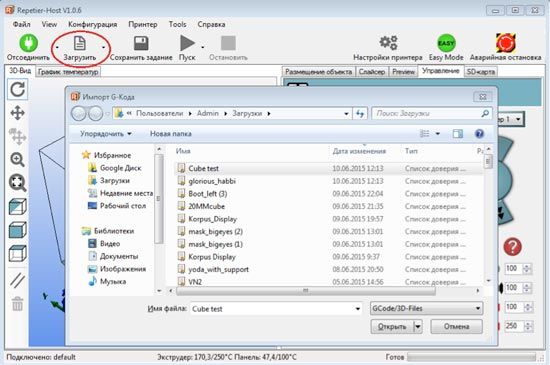Click the red question mark help icon
Screen dimensions: 550x365
point(512,247)
